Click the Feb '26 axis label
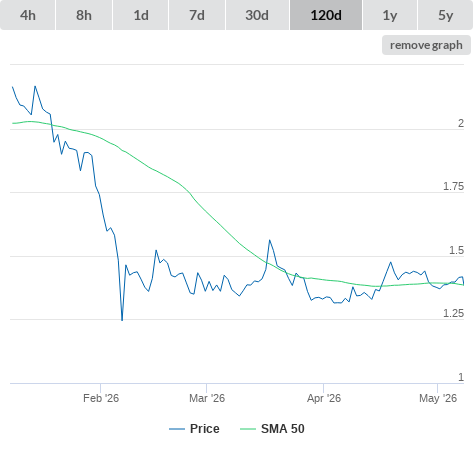Image resolution: width=474 pixels, height=455 pixels. pyautogui.click(x=101, y=398)
